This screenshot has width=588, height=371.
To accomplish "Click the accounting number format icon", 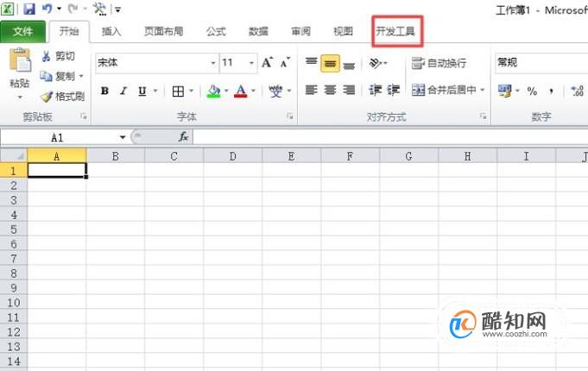I will click(x=505, y=91).
